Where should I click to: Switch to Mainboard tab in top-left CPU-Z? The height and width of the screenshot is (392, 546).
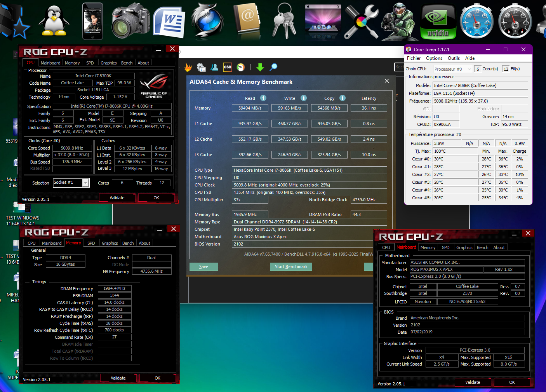click(x=50, y=63)
